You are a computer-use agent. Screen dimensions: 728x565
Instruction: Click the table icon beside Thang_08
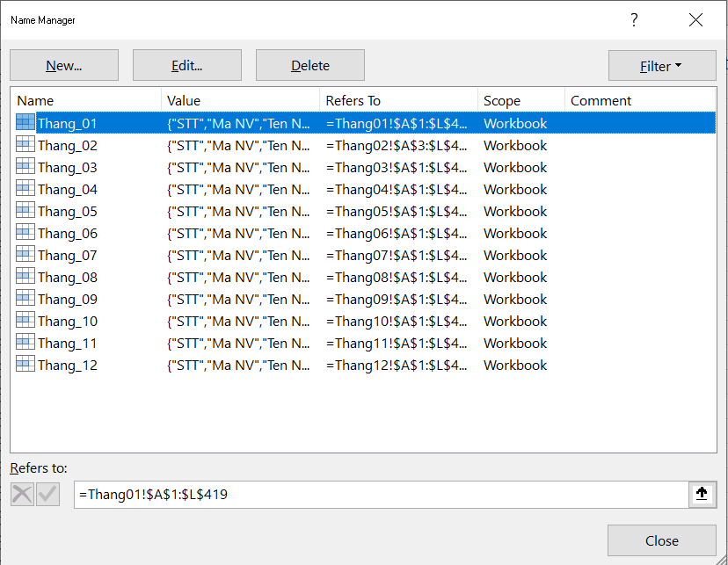coord(25,277)
